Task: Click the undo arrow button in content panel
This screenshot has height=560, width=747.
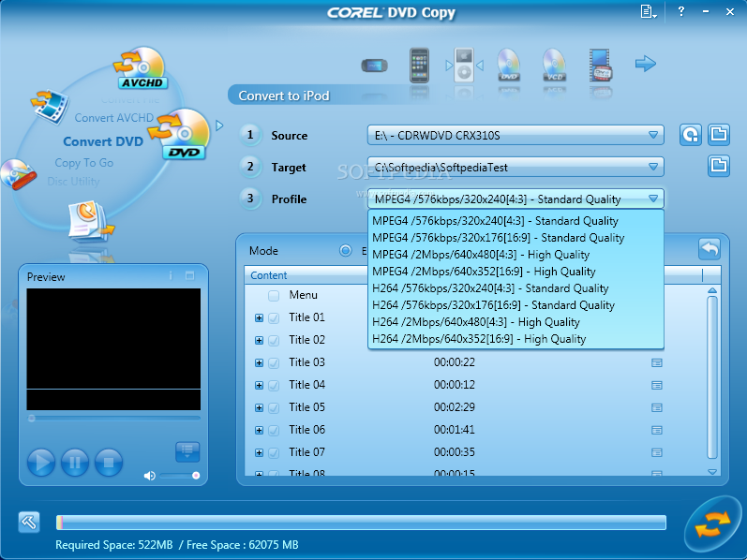Action: 710,248
